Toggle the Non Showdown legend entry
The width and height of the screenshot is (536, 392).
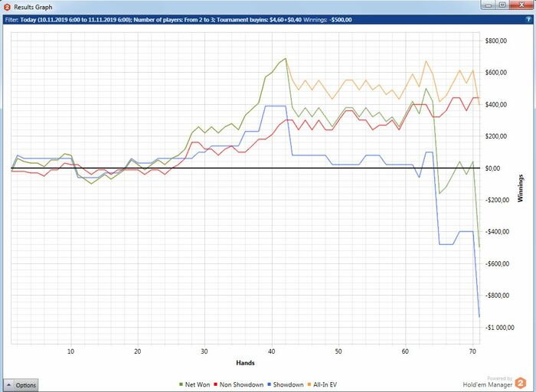point(239,384)
